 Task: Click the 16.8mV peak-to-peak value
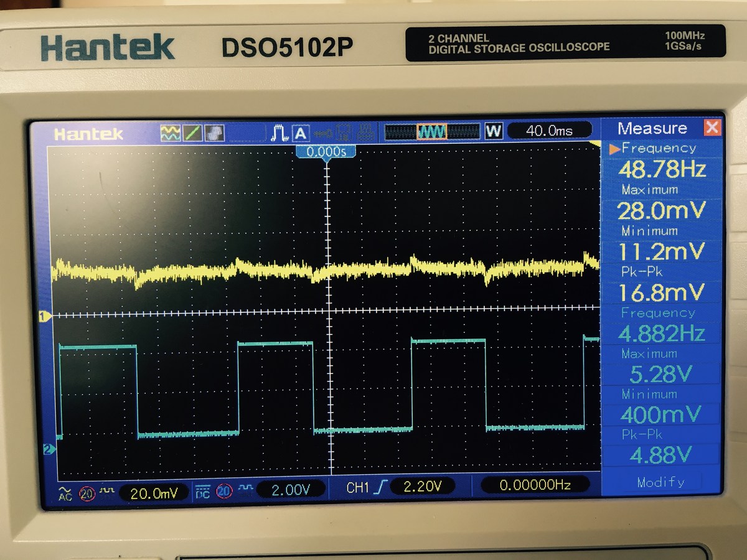tap(662, 292)
